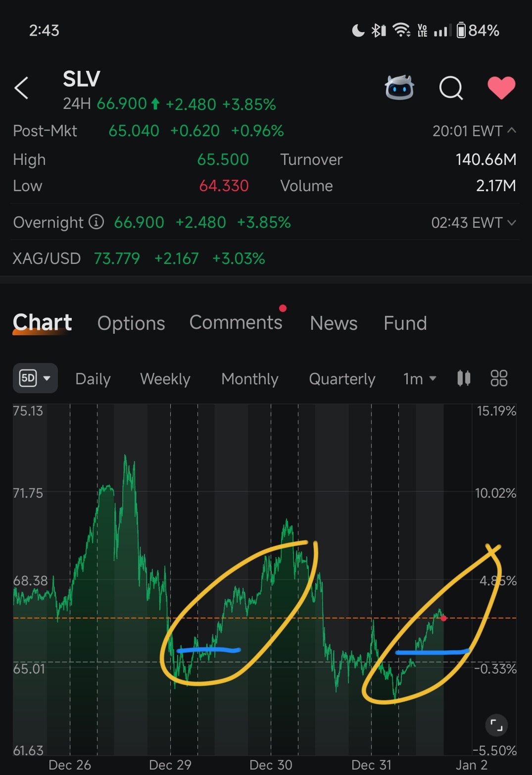
Task: Select the Monthly chart period
Action: (250, 379)
